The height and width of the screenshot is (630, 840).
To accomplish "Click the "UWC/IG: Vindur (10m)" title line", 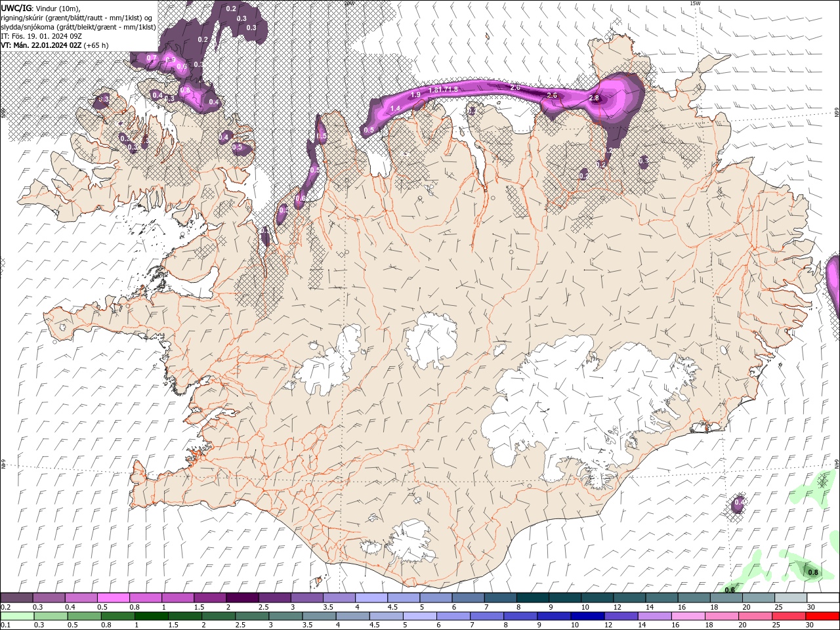I will (39, 8).
